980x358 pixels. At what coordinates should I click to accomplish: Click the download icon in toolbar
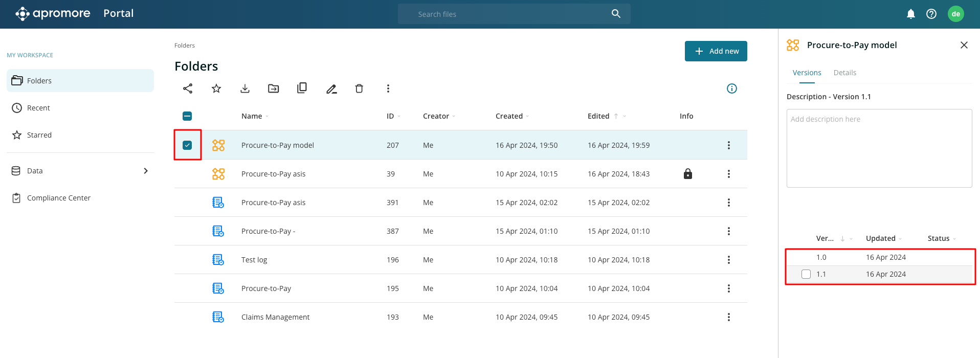pos(245,88)
